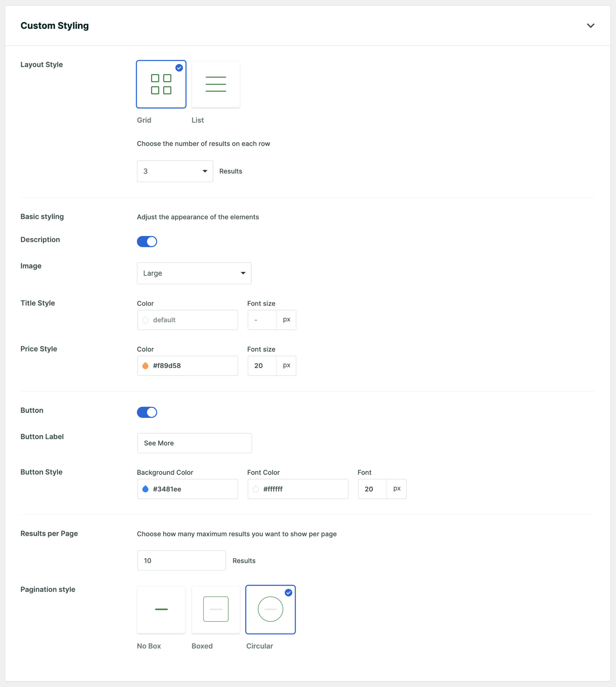Edit the button font size value 20
616x687 pixels.
[372, 489]
